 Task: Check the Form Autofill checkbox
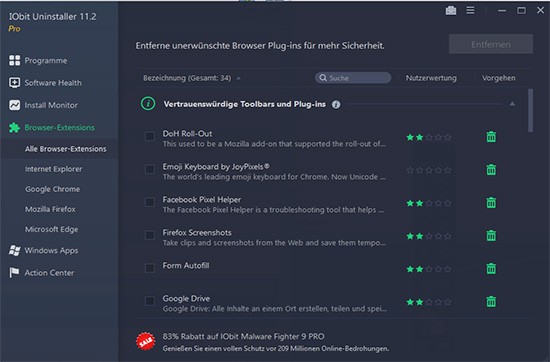tap(150, 268)
